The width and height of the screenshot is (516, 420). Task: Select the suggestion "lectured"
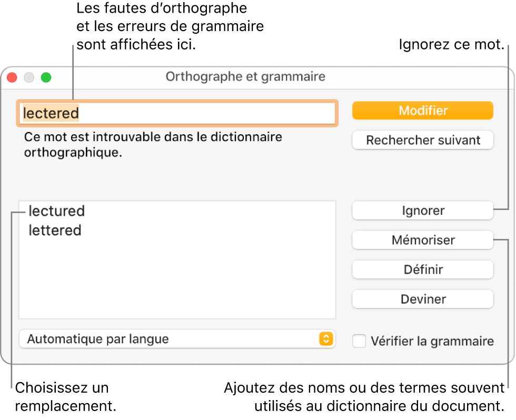click(56, 211)
